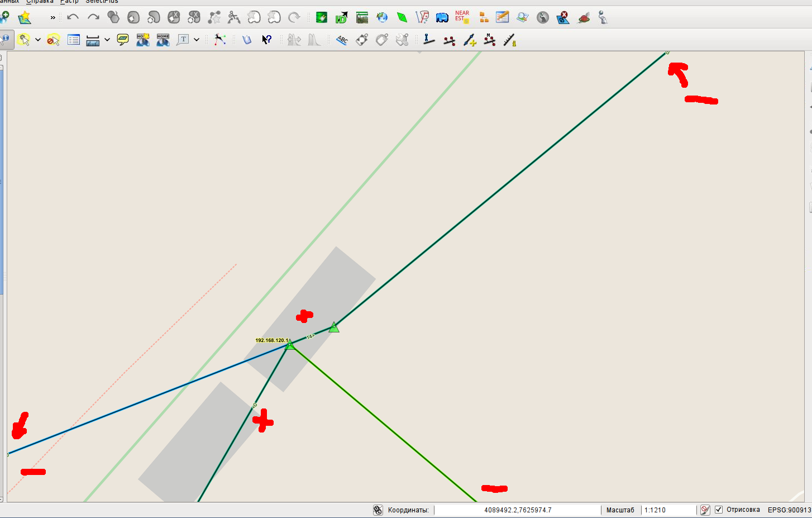Toggle mouse coordinates display icon in status bar

[x=378, y=510]
